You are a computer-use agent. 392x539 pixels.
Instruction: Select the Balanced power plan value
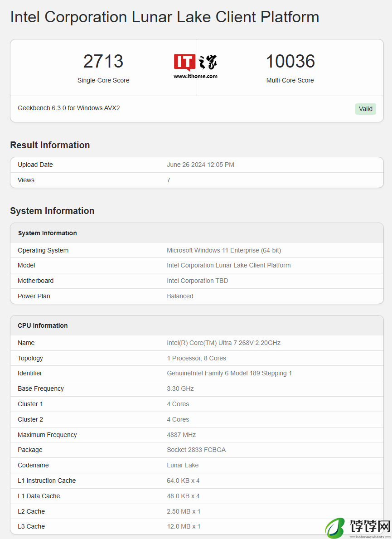click(x=179, y=296)
